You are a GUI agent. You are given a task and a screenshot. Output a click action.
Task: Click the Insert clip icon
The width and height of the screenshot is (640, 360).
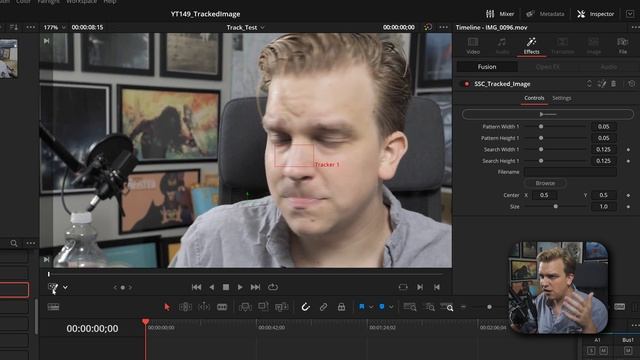point(245,307)
